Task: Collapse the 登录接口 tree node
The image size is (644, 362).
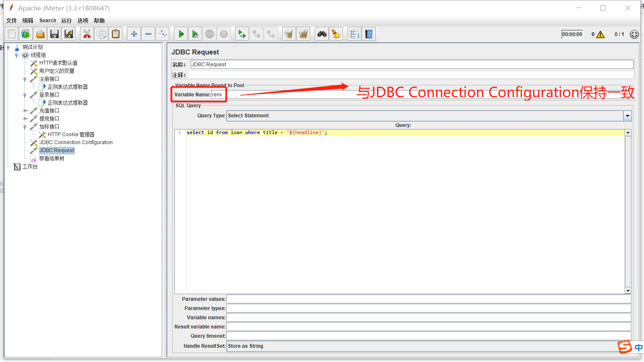Action: coord(25,95)
